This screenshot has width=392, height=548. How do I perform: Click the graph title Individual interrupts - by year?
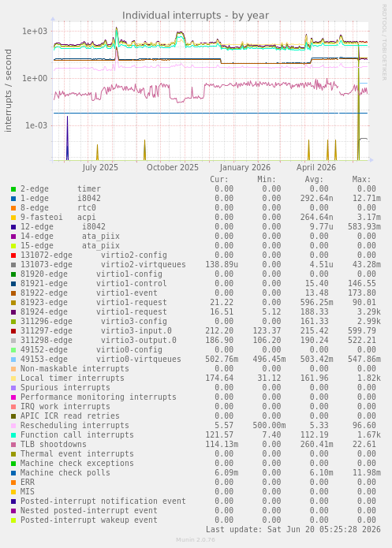[196, 16]
